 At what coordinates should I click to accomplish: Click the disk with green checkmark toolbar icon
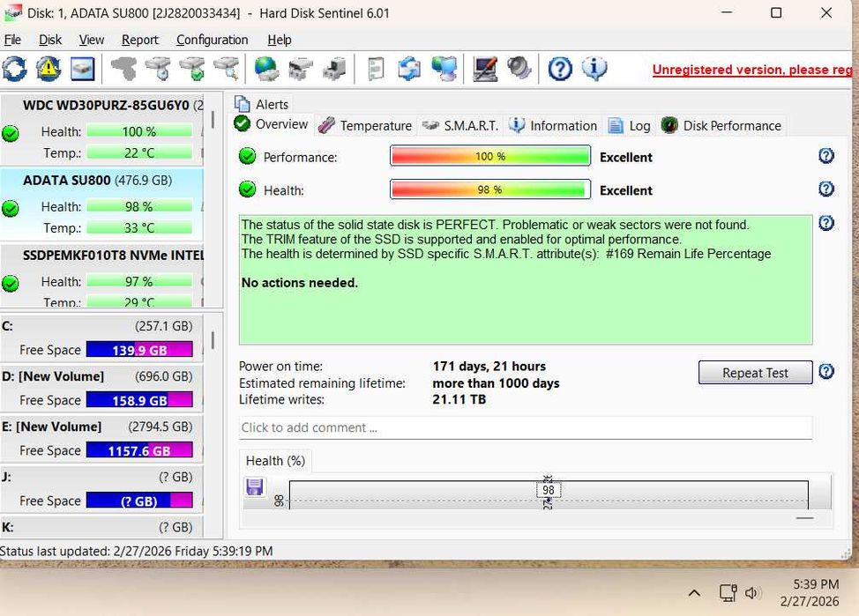pyautogui.click(x=192, y=69)
